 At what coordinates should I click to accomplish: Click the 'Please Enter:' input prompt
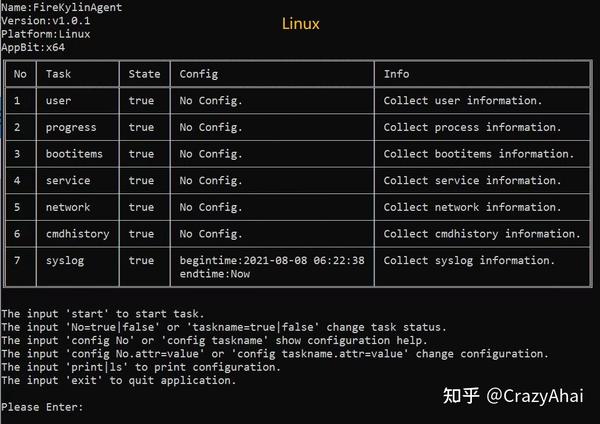pos(42,407)
